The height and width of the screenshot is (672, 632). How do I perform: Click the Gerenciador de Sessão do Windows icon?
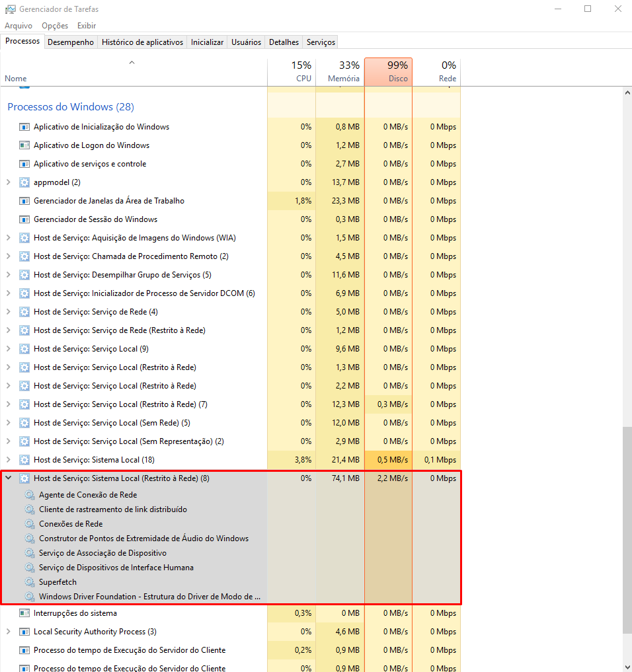24,219
